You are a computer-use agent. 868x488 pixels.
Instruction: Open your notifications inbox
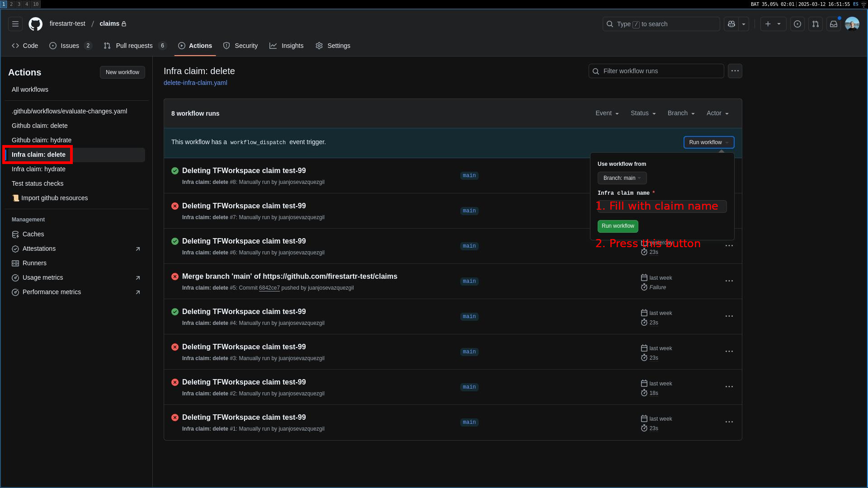[834, 24]
